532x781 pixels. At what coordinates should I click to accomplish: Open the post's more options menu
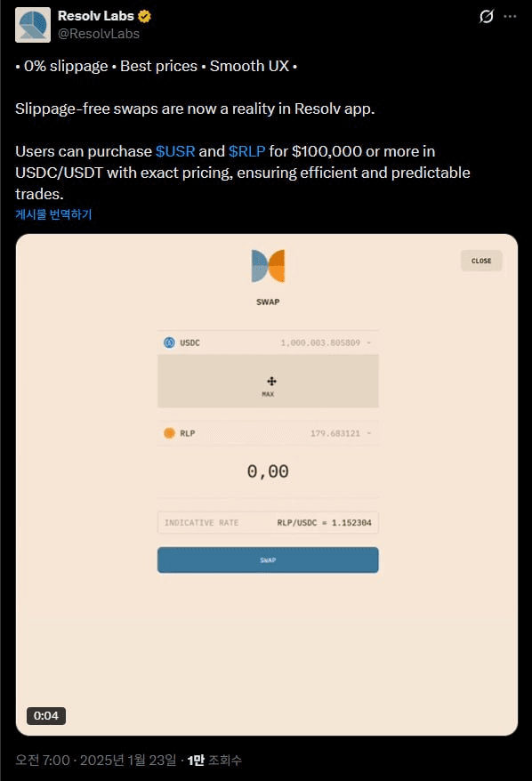coord(510,15)
